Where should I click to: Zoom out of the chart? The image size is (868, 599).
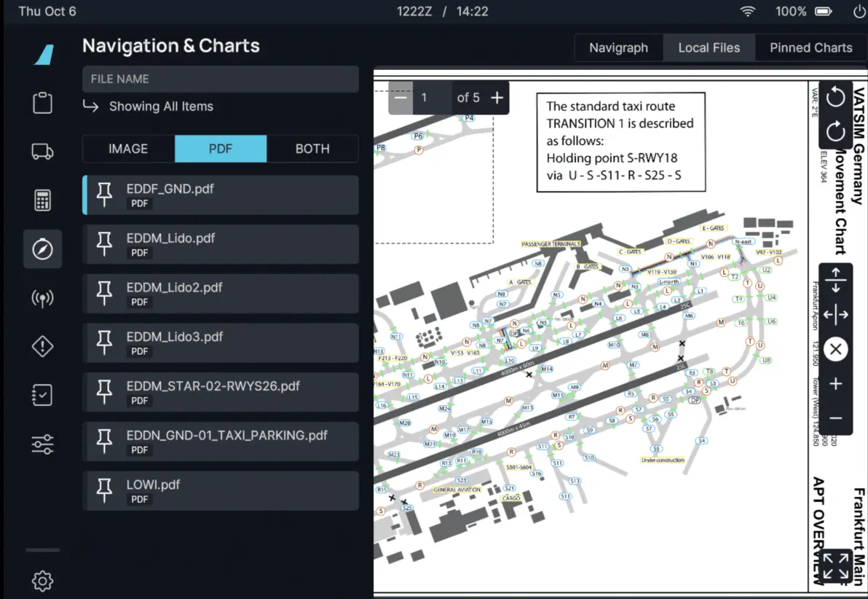point(835,418)
